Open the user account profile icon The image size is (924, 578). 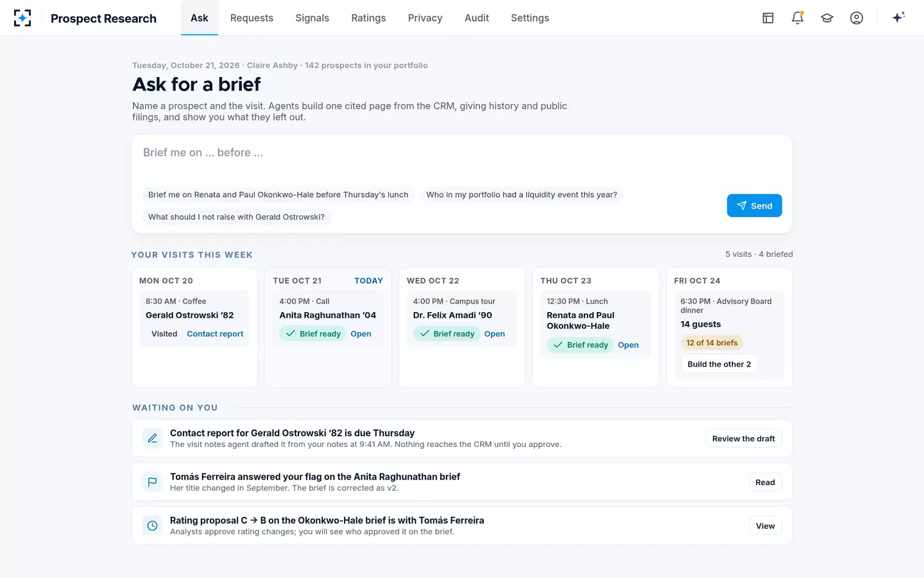point(857,18)
